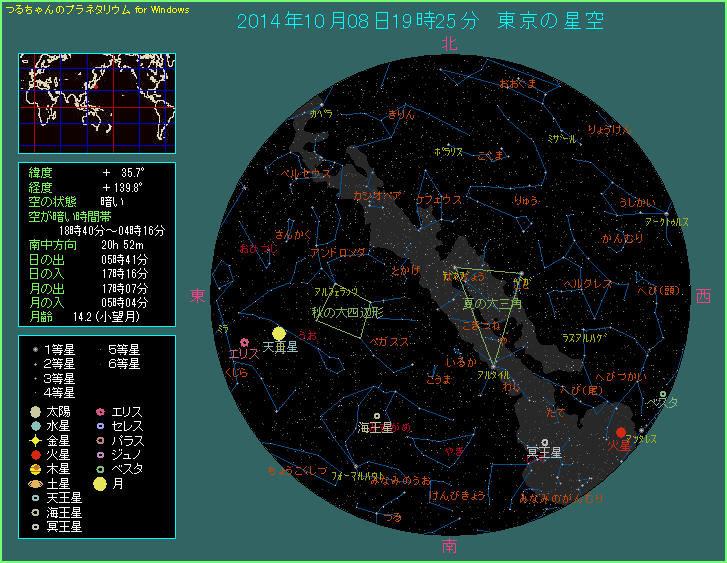This screenshot has height=563, width=727.
Task: Click the north (北) direction label
Action: pyautogui.click(x=449, y=44)
